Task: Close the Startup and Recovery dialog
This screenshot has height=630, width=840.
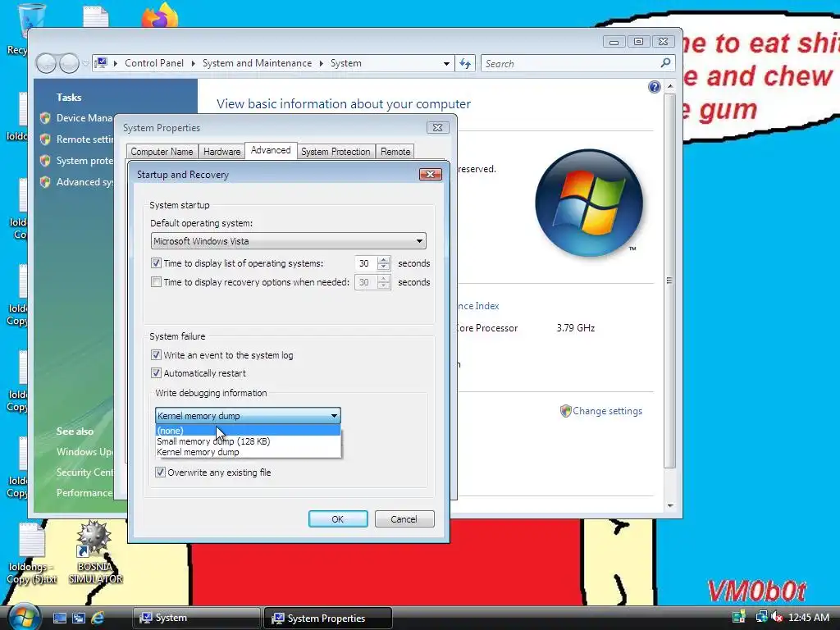Action: [430, 174]
